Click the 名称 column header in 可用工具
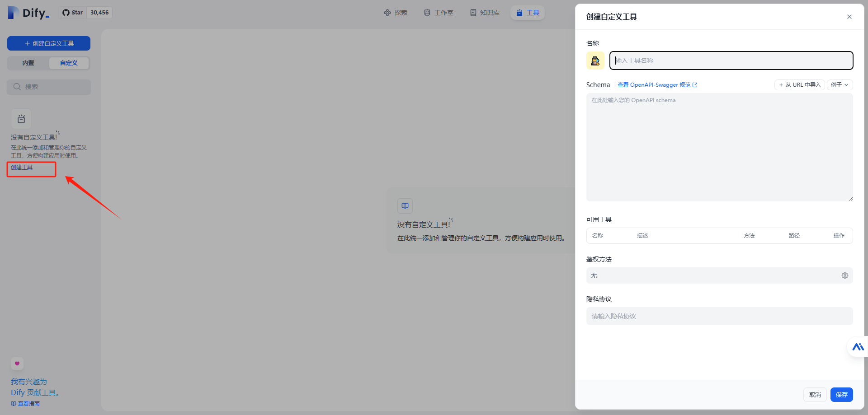 [597, 236]
